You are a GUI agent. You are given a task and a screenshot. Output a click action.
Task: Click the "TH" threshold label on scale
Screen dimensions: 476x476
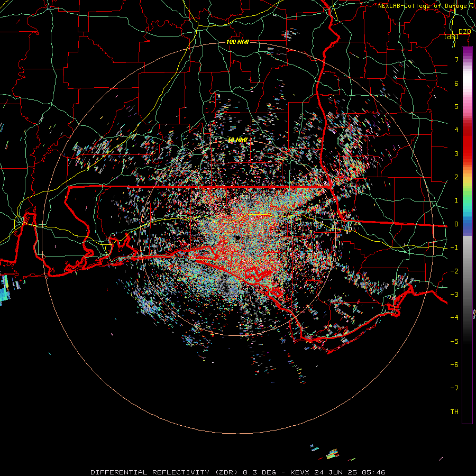click(x=454, y=412)
